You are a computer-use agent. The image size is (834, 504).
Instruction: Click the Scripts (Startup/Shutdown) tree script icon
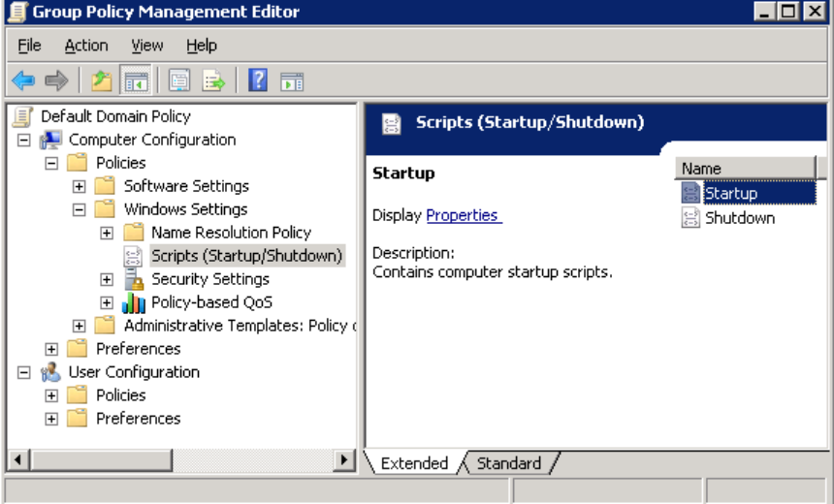tap(133, 256)
